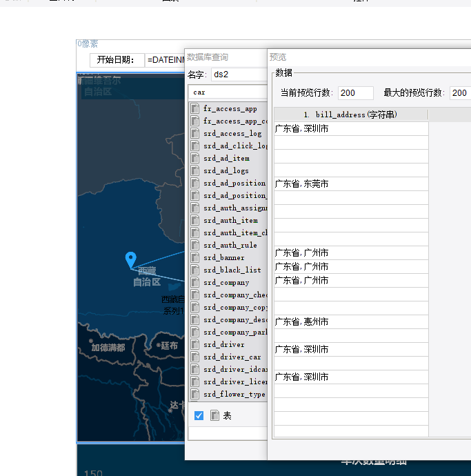Click the 加德满都 city label on map
471x476 pixels.
coord(108,348)
